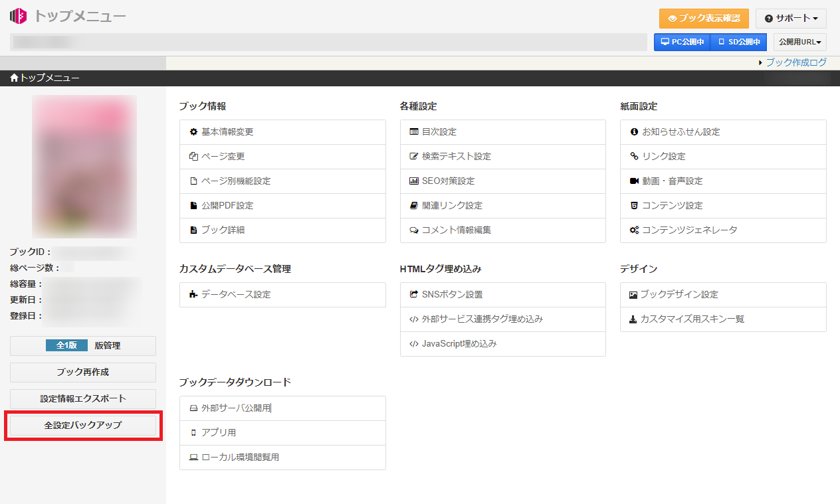The height and width of the screenshot is (504, 840).
Task: Select JavaScript埋め込み menu entry
Action: (459, 344)
